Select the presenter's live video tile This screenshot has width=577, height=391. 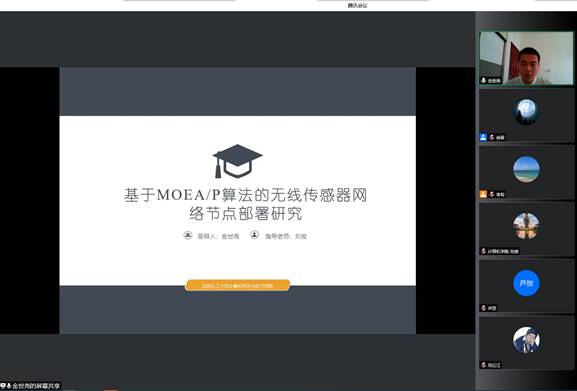pos(526,58)
